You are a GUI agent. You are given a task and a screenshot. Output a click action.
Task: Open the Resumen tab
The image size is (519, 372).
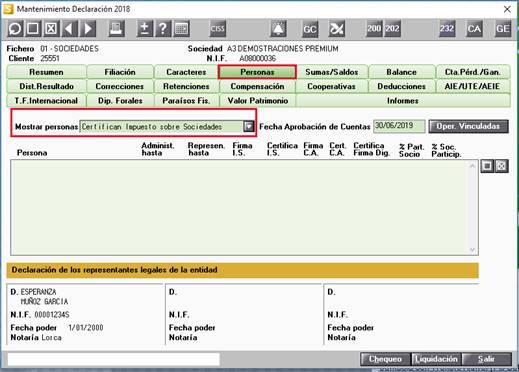[x=46, y=72]
